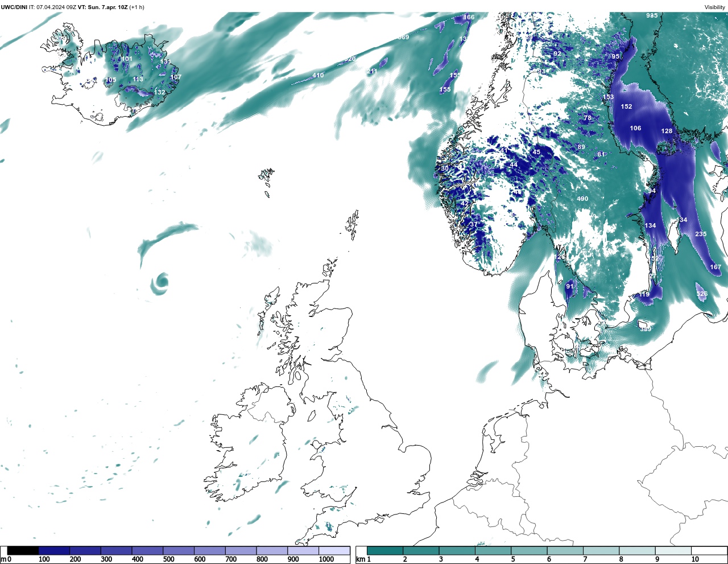Click the '10' tick label in the km legend
This screenshot has width=728, height=564.
point(695,559)
